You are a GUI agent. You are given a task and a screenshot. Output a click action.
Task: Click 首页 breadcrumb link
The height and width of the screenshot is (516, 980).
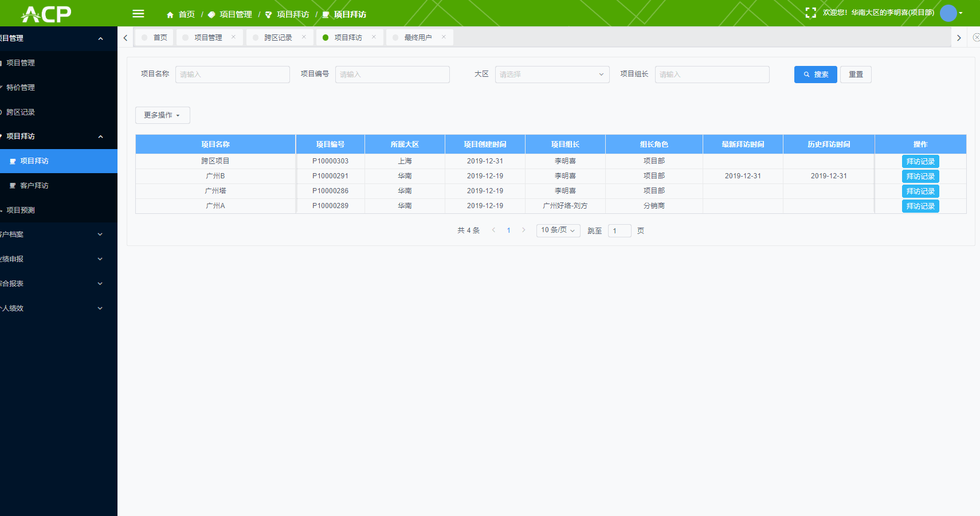point(187,15)
